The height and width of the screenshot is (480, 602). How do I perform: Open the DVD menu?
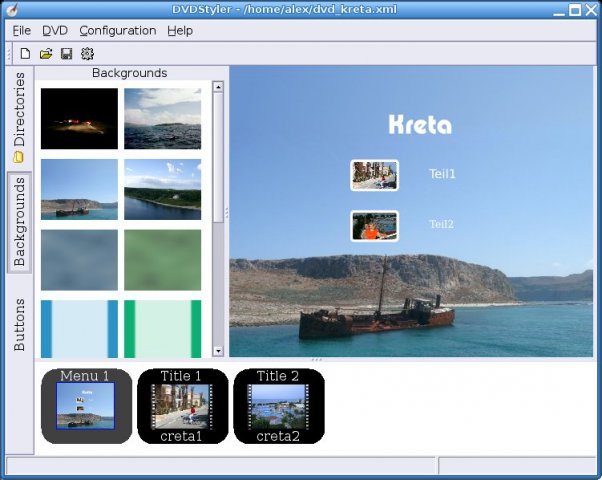click(x=55, y=30)
